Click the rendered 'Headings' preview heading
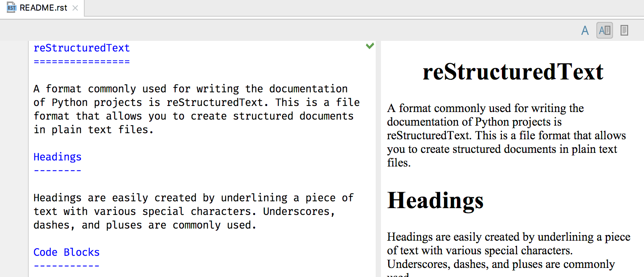 (x=435, y=200)
